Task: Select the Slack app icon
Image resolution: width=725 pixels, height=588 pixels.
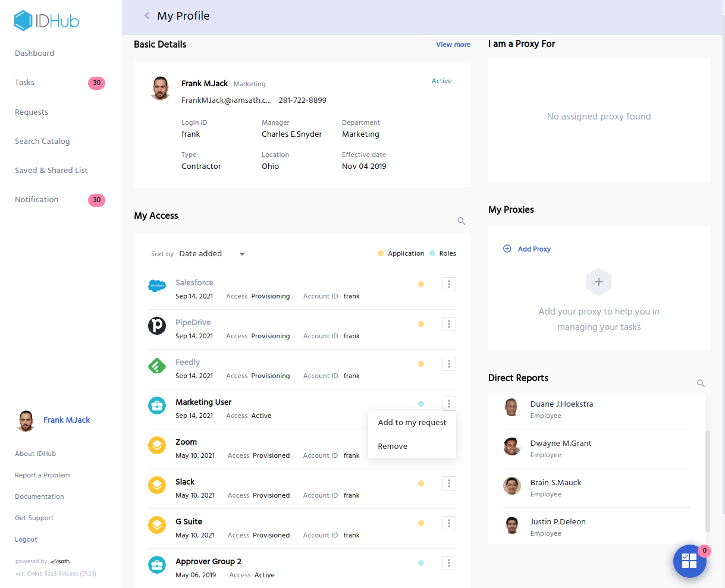Action: point(157,485)
